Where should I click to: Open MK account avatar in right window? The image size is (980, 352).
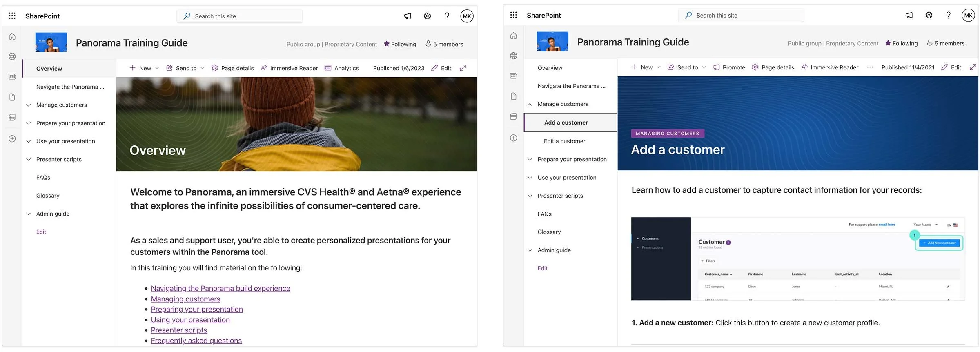tap(968, 15)
